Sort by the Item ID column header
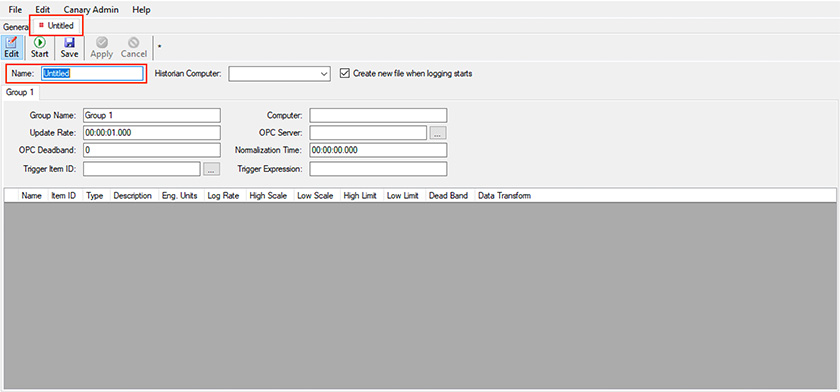This screenshot has height=392, width=840. (x=63, y=195)
